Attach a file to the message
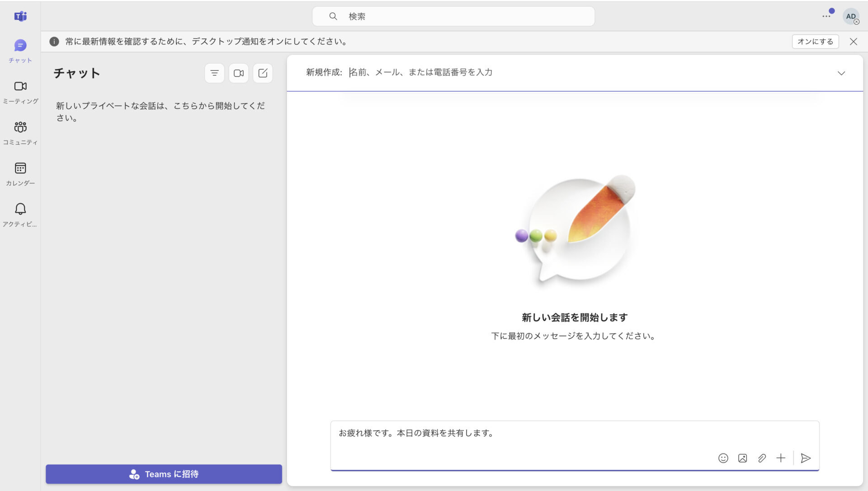Screen dimensions: 868x491 [x=762, y=458]
